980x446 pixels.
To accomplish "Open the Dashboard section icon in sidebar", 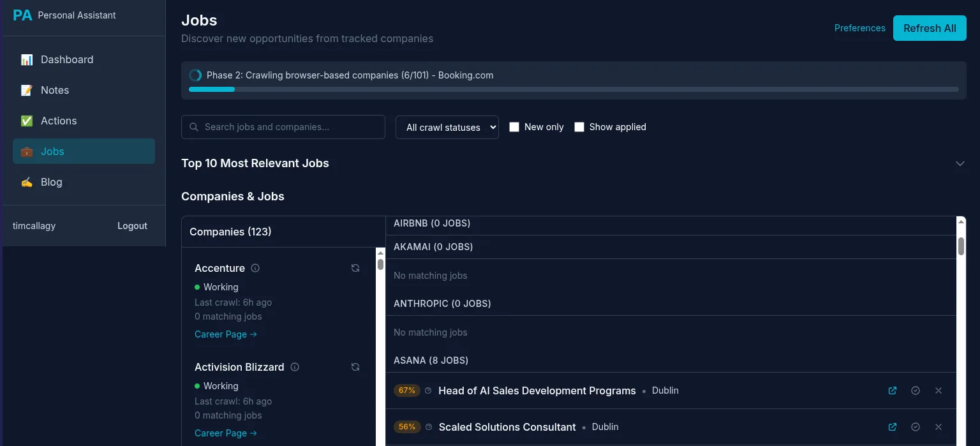I will (x=26, y=59).
